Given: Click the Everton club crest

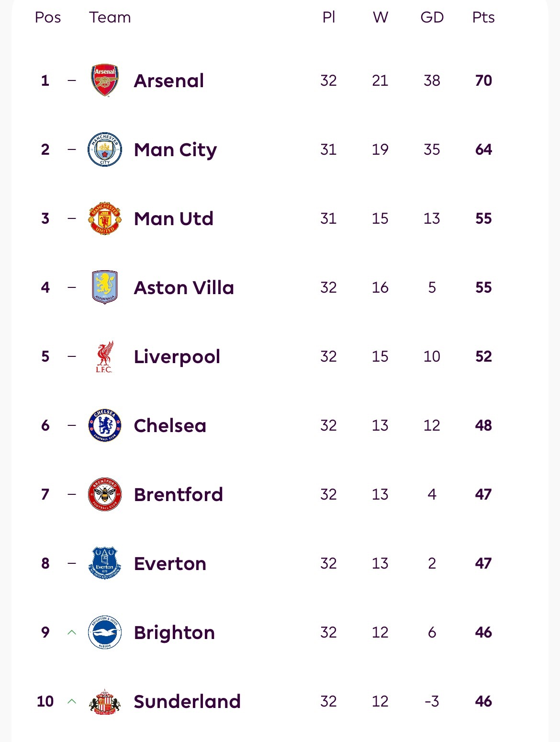Looking at the screenshot, I should (x=105, y=563).
